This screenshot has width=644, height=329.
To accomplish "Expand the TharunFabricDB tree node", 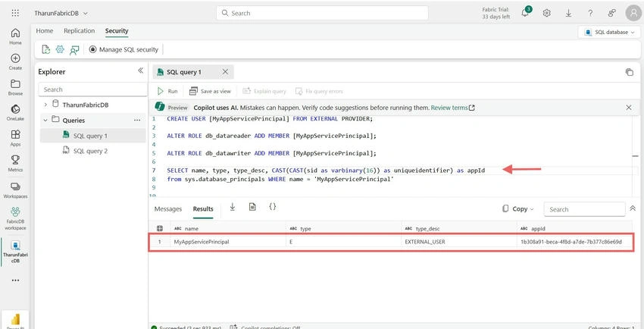I will [45, 105].
